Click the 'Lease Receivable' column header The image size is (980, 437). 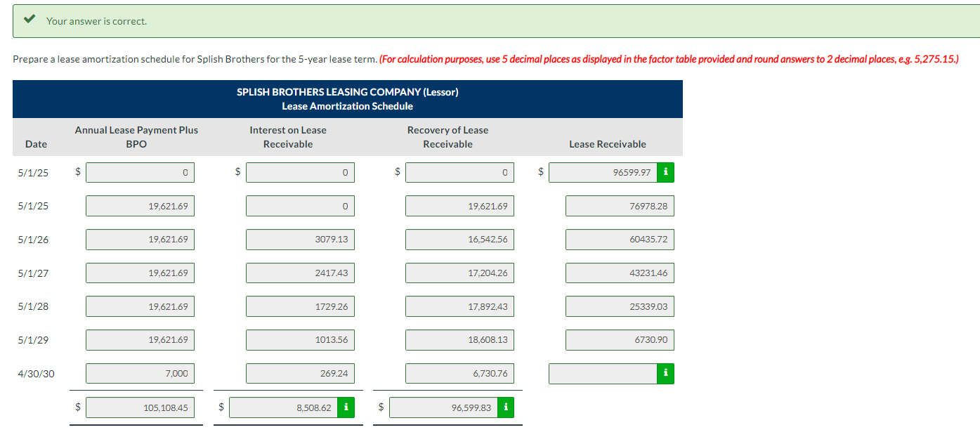[x=608, y=144]
